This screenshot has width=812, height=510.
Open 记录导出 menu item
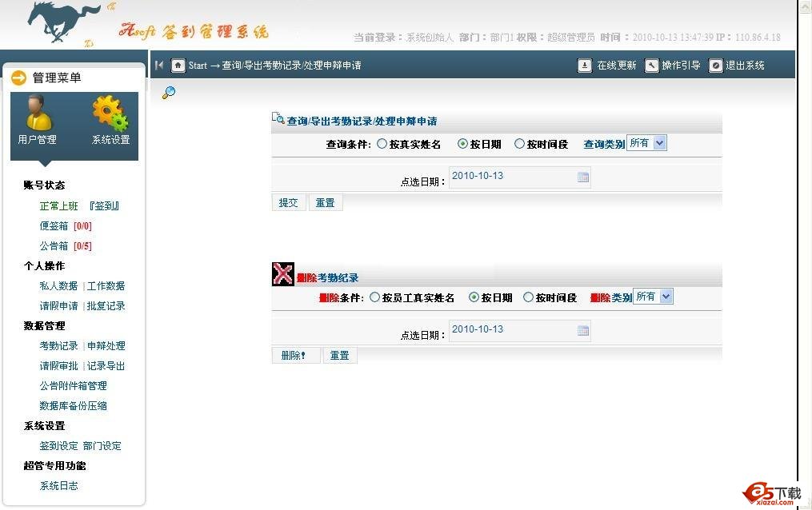point(106,366)
